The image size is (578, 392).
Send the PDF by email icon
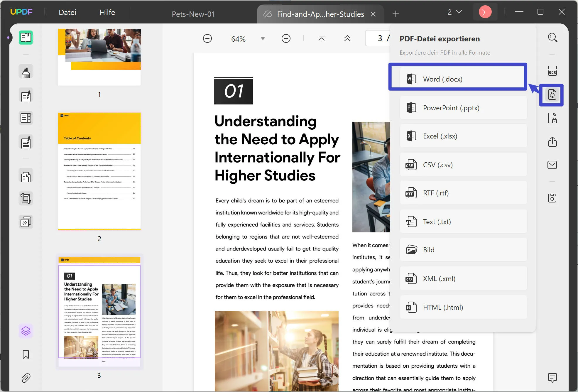pyautogui.click(x=552, y=165)
